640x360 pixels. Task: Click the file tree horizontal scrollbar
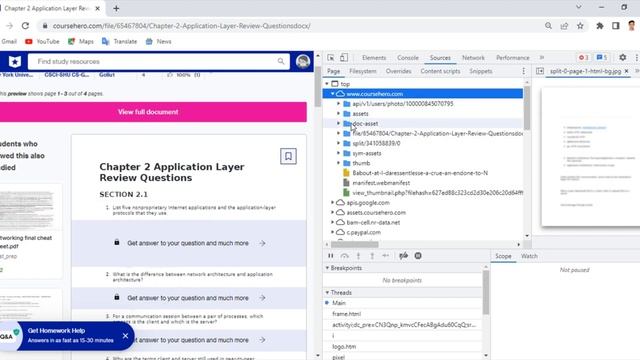pyautogui.click(x=355, y=244)
